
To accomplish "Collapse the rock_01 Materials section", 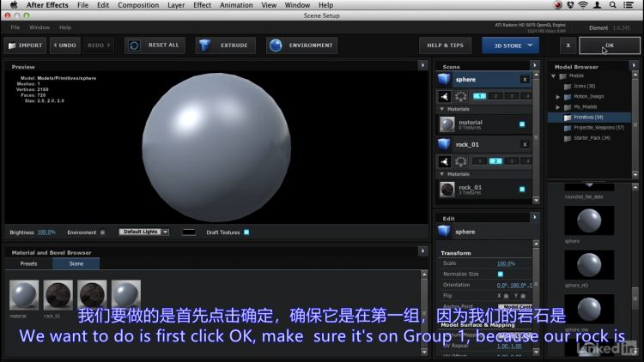I will [442, 174].
